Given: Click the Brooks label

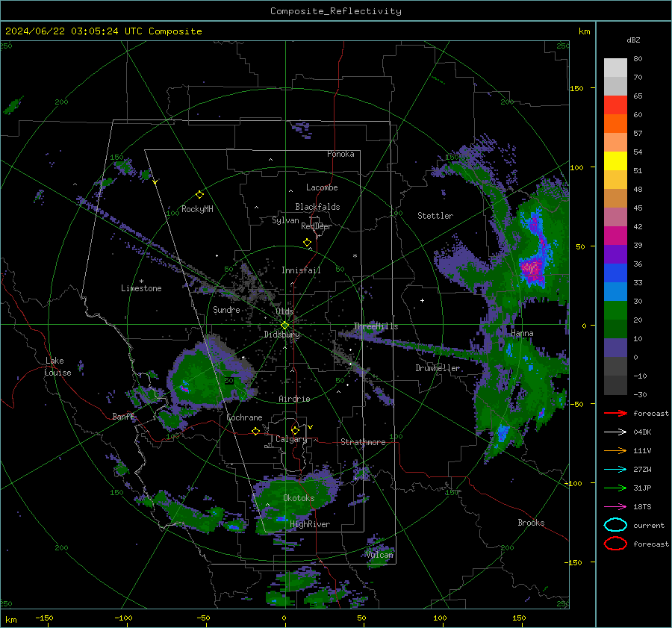Looking at the screenshot, I should pos(531,523).
